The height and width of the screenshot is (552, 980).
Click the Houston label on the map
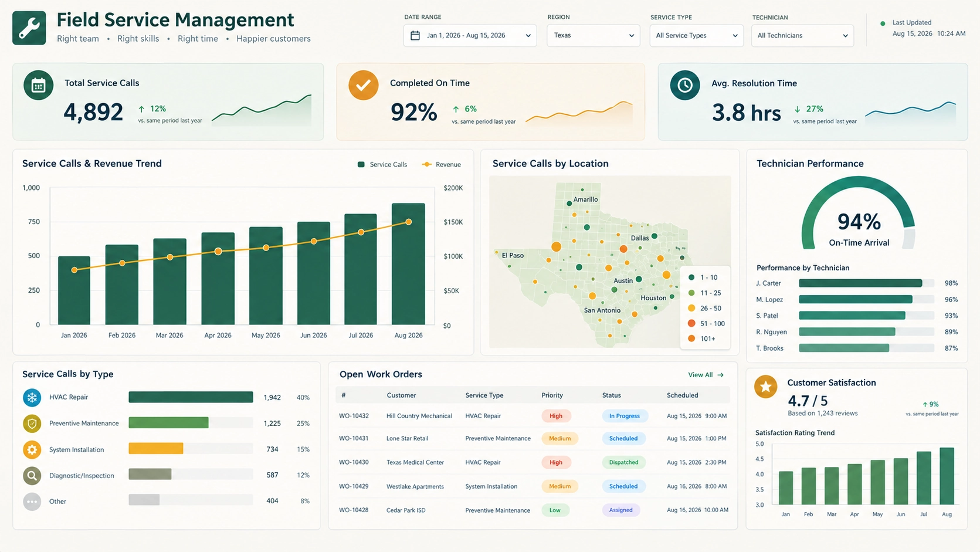click(653, 298)
